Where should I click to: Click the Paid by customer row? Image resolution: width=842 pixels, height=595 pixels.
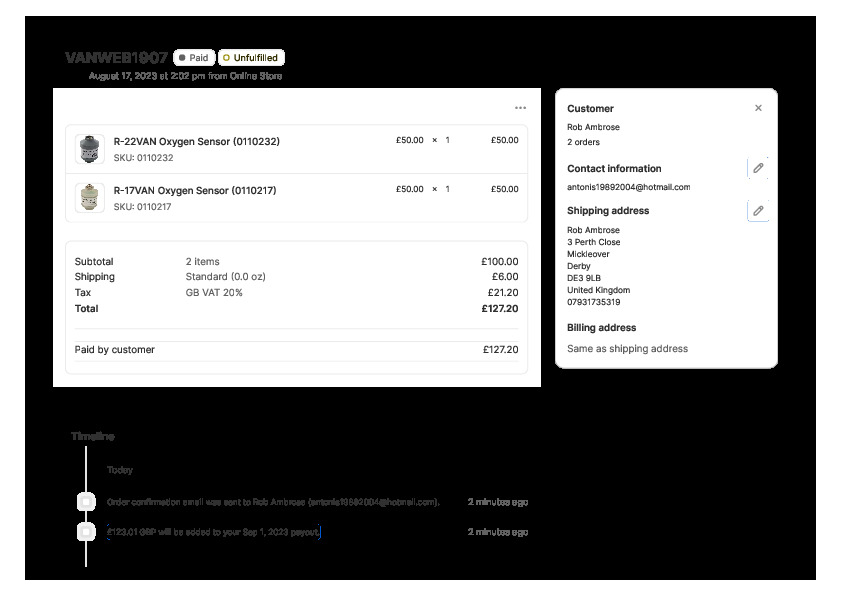[x=296, y=350]
